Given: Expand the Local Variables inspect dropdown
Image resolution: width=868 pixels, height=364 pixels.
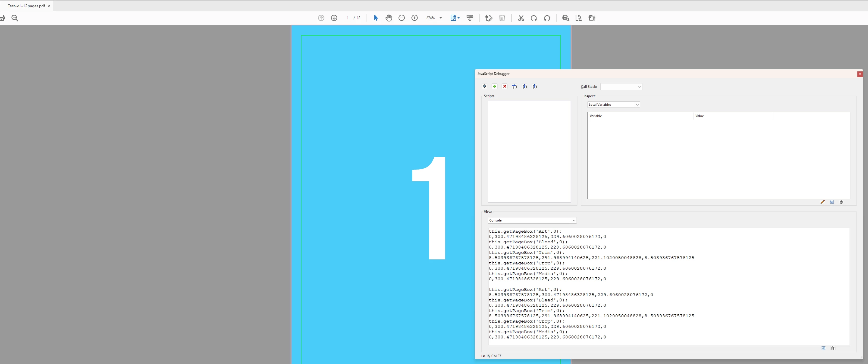Looking at the screenshot, I should tap(613, 105).
